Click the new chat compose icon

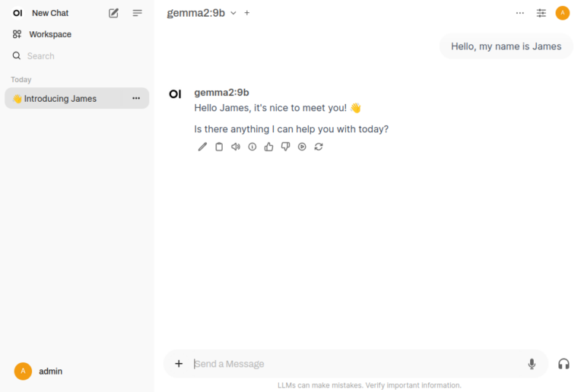114,13
